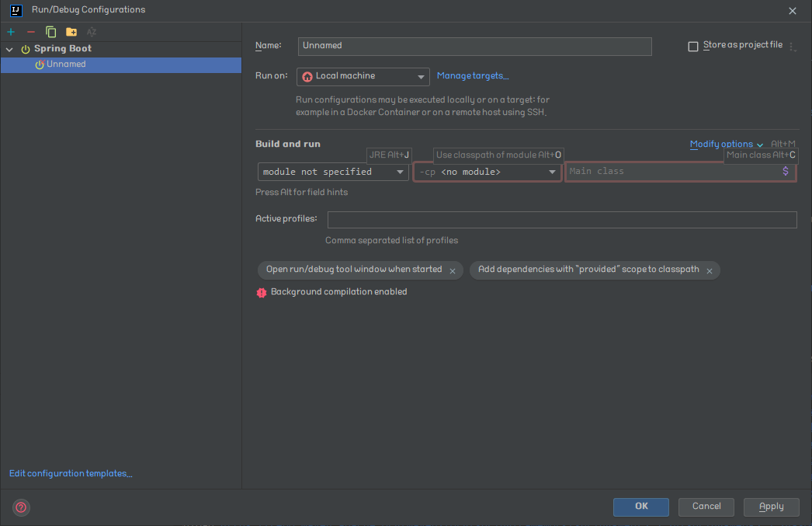
Task: Open help with the question mark icon
Action: [21, 507]
